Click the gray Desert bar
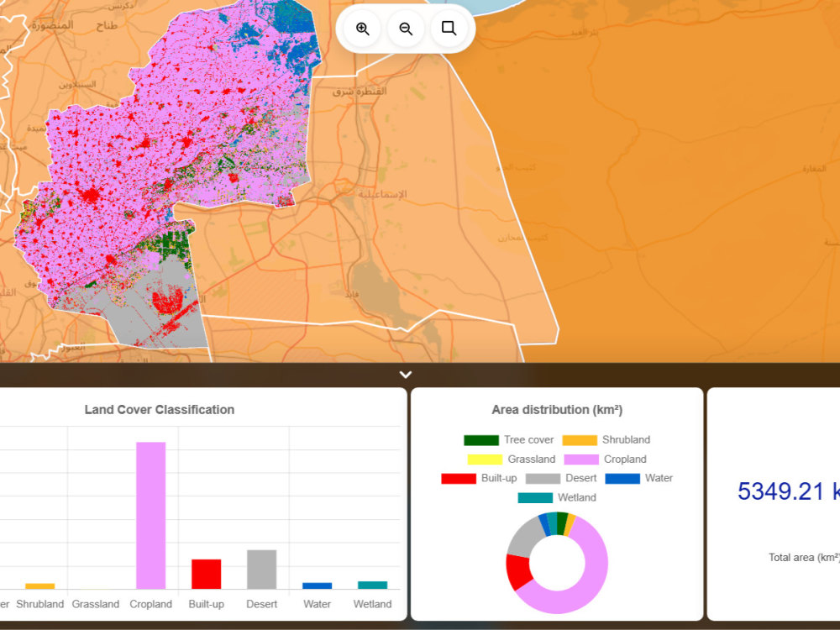This screenshot has width=840, height=630. pyautogui.click(x=262, y=570)
